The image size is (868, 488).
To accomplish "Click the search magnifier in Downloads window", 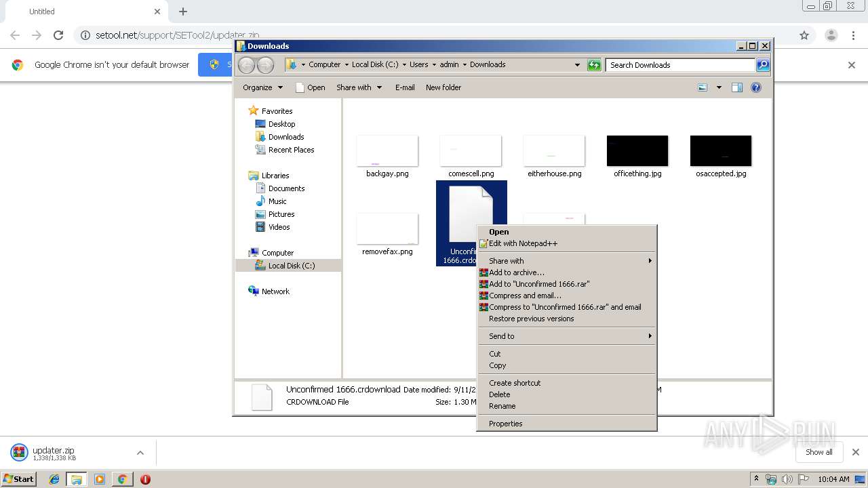I will click(x=763, y=65).
